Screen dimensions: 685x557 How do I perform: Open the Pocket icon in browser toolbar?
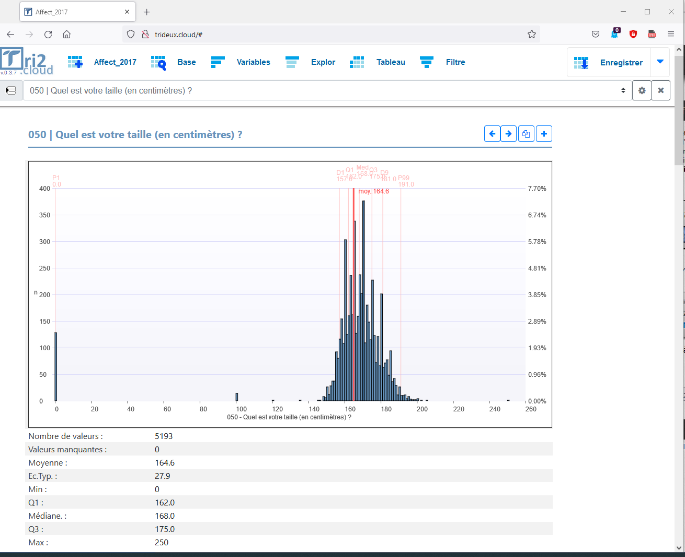[595, 35]
